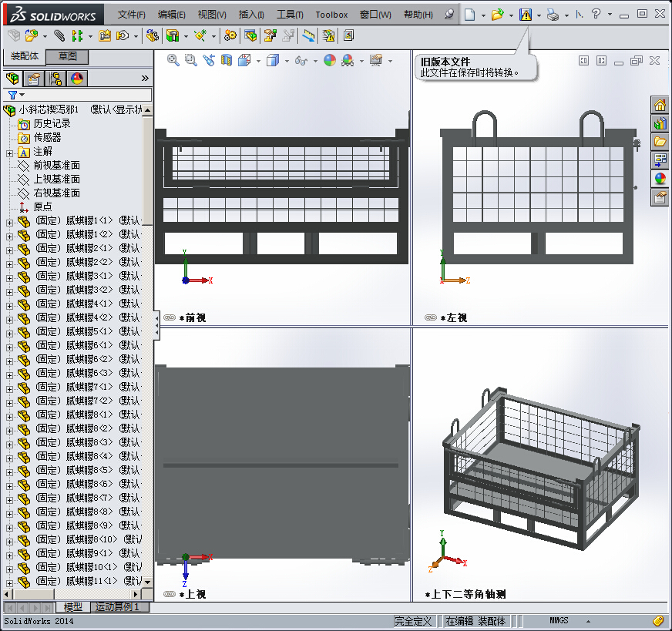672x631 pixels.
Task: Click the Reference Geometry icon
Action: [x=200, y=35]
